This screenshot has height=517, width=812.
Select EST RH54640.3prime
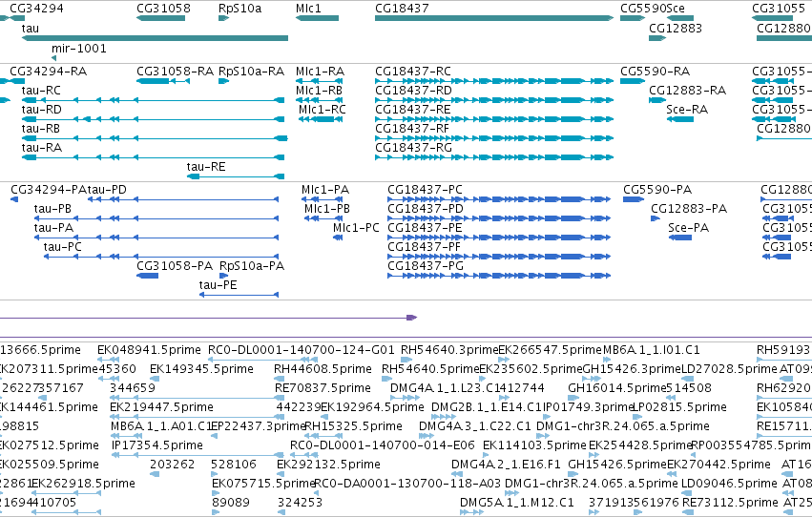coord(449,350)
